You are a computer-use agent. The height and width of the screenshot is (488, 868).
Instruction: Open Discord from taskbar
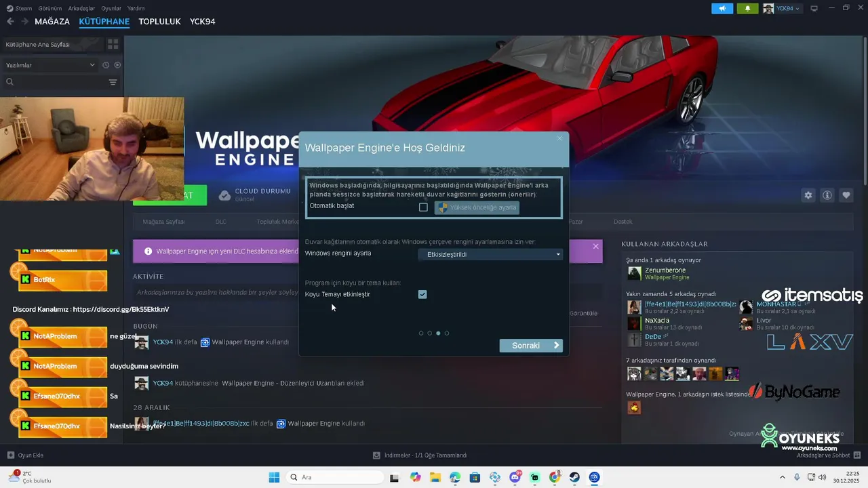point(515,477)
